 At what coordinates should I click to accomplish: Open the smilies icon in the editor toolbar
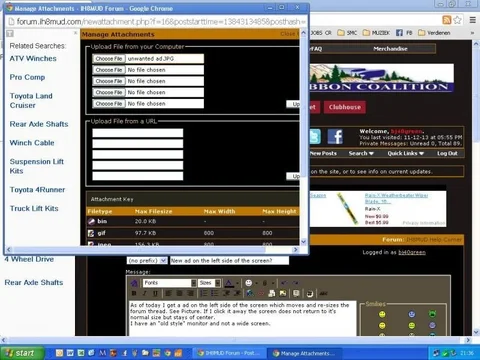point(249,283)
